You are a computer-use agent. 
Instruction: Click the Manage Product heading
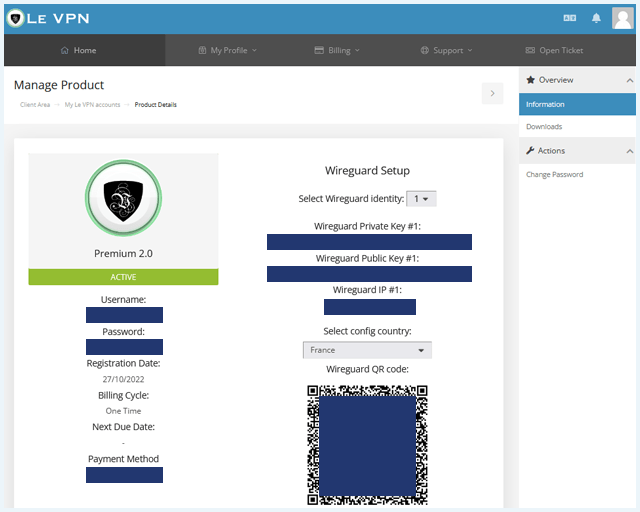(x=59, y=85)
